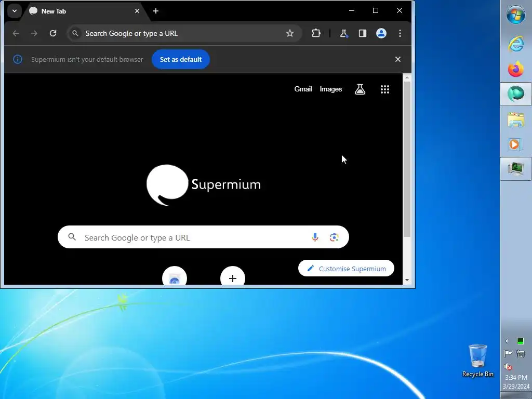532x399 pixels.
Task: Reload the page with the refresh icon
Action: coord(53,33)
